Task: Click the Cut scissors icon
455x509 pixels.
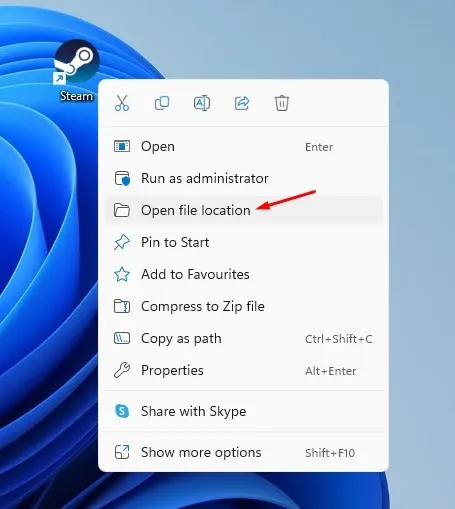Action: pos(122,103)
